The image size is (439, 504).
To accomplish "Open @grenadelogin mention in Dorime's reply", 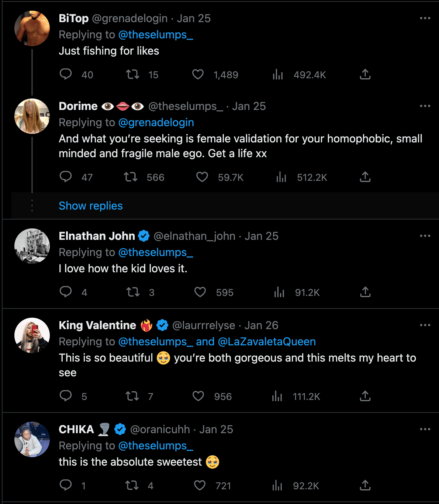I will point(156,122).
